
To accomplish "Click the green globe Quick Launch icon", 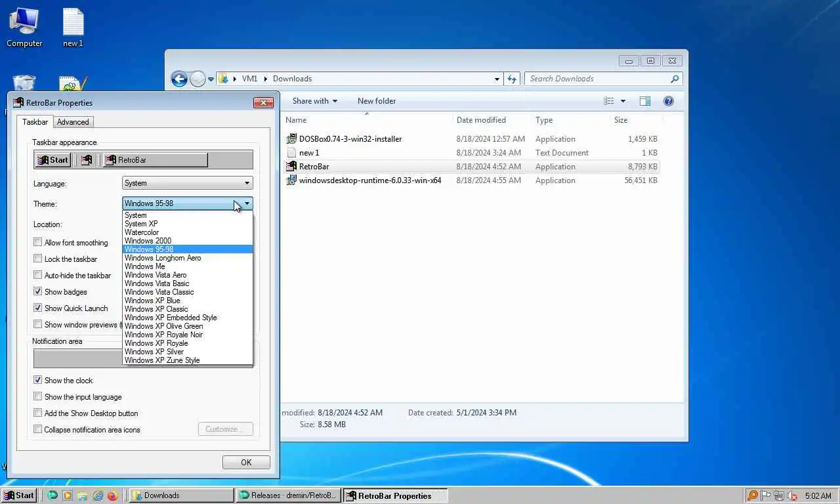I will pos(52,495).
